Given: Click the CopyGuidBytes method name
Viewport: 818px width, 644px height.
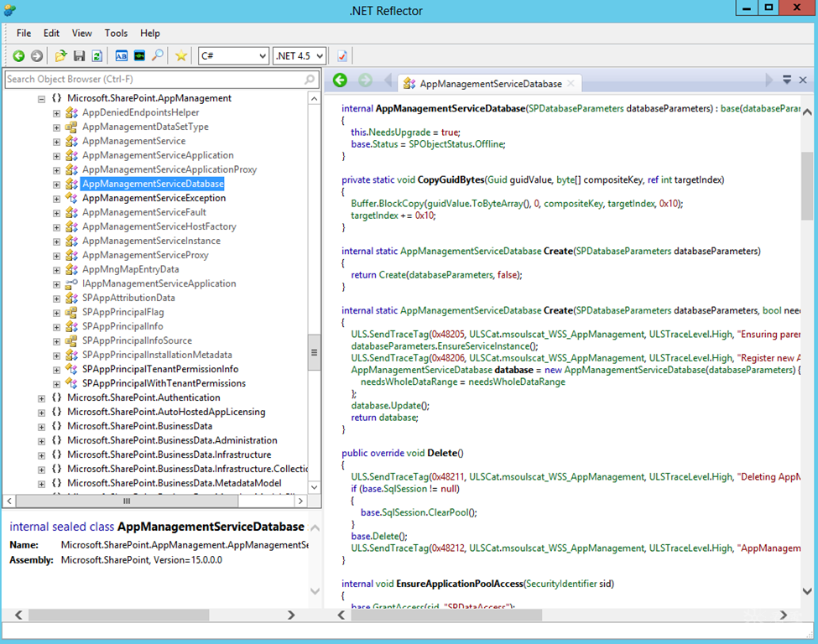Looking at the screenshot, I should [451, 180].
